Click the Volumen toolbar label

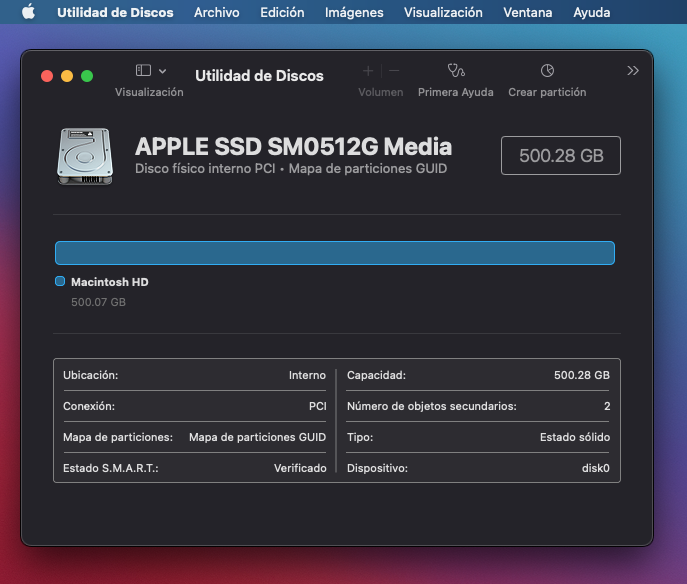381,92
